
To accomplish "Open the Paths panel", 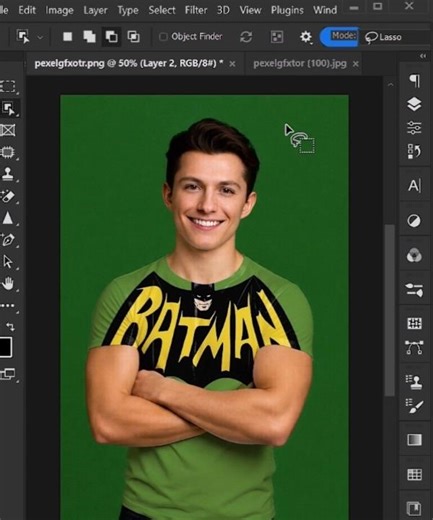I will click(414, 347).
